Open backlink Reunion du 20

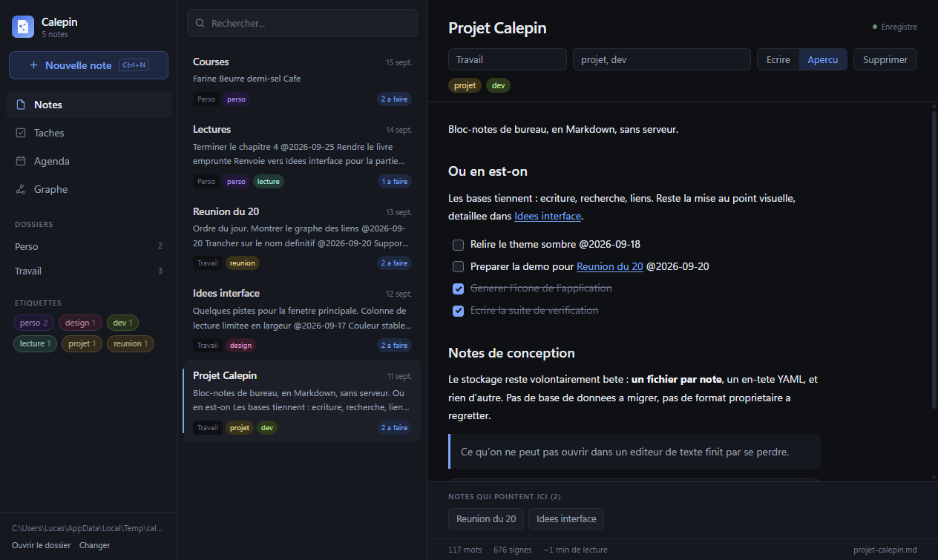(486, 518)
